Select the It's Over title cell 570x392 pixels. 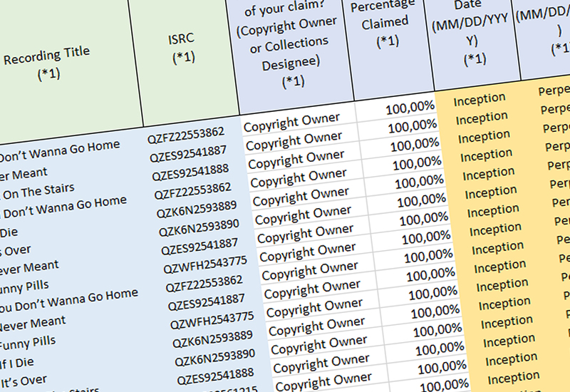[x=24, y=381]
